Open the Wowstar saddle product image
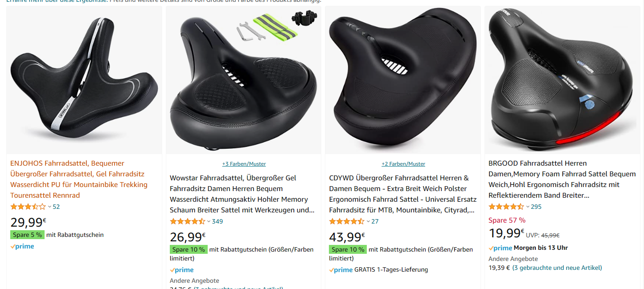The width and height of the screenshot is (644, 289). click(243, 80)
